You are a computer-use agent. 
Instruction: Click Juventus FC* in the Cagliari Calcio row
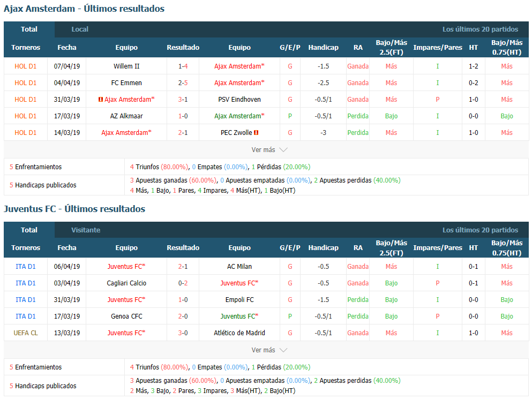point(239,283)
